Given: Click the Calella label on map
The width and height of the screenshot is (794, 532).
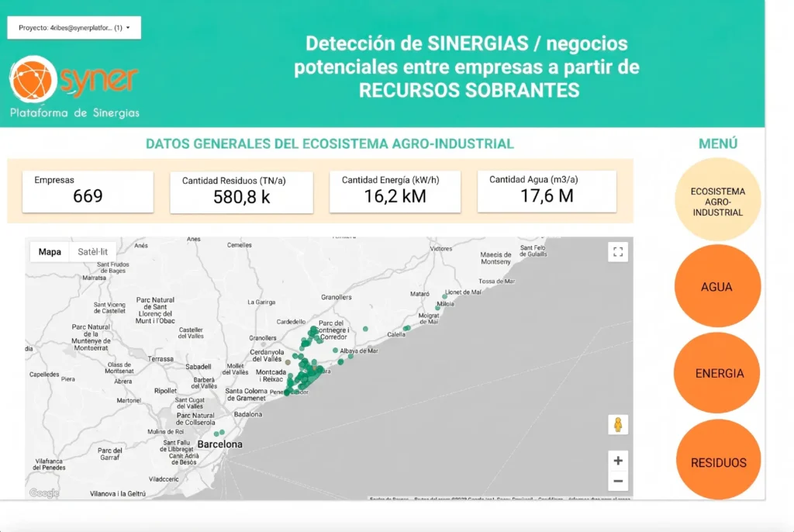Looking at the screenshot, I should (396, 334).
